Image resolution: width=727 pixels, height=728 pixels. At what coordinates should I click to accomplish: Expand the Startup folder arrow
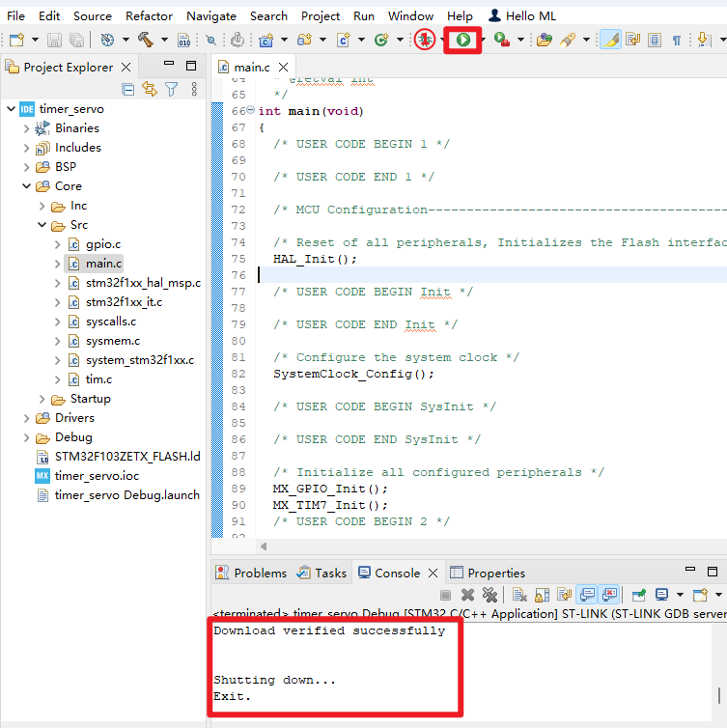[42, 399]
